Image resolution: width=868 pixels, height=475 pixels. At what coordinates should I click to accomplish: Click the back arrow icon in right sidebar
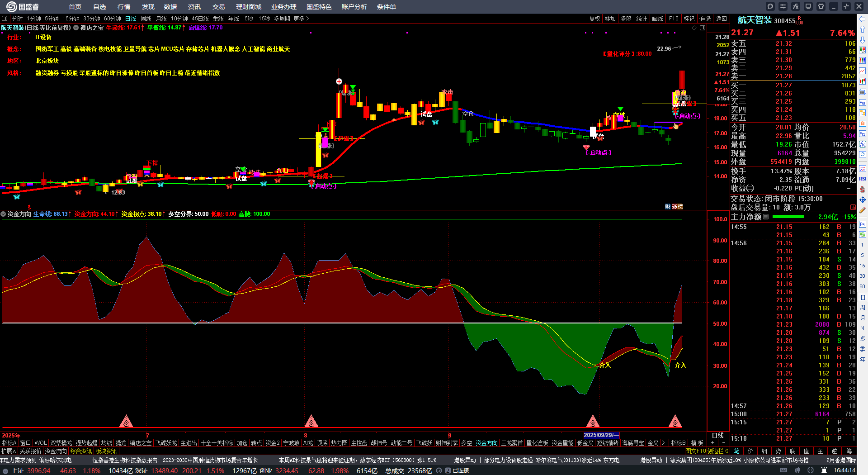pos(863,19)
